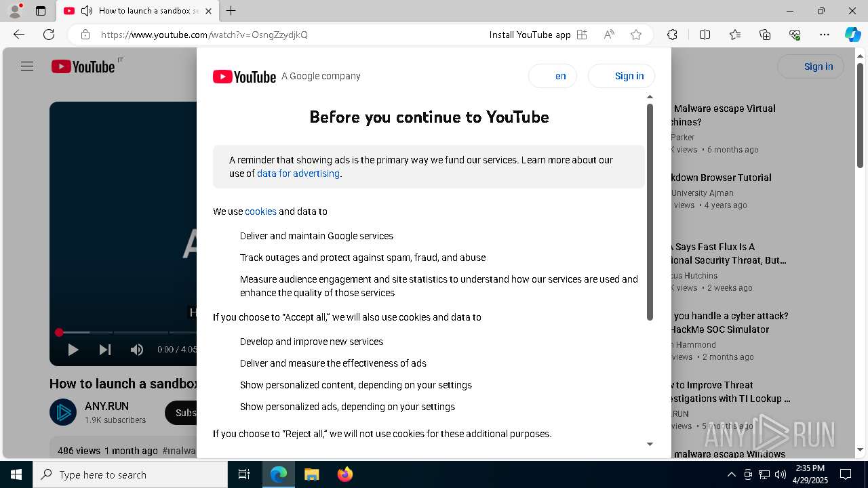Open 'Says Fast Flux Is A' video
This screenshot has width=868, height=488.
click(x=729, y=253)
